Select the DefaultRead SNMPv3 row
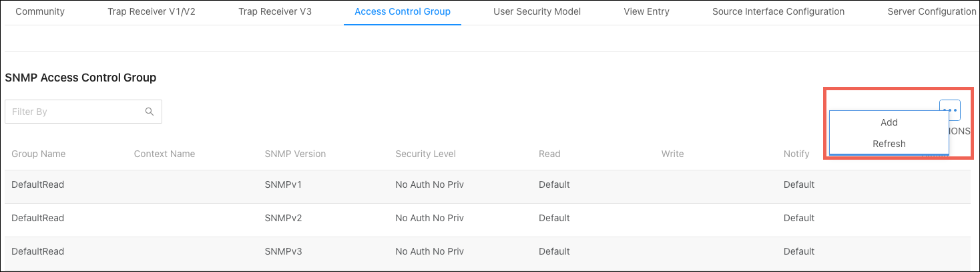This screenshot has height=272, width=980. pos(487,252)
